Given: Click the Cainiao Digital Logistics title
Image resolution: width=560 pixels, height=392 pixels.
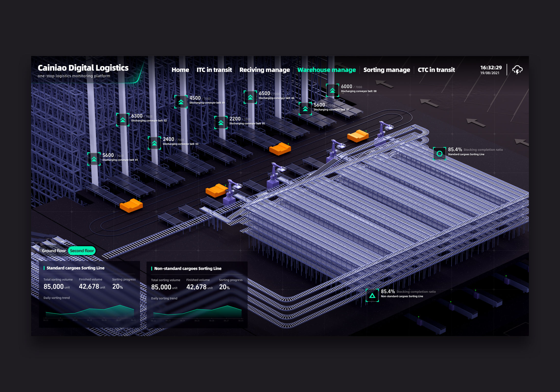Looking at the screenshot, I should 83,68.
